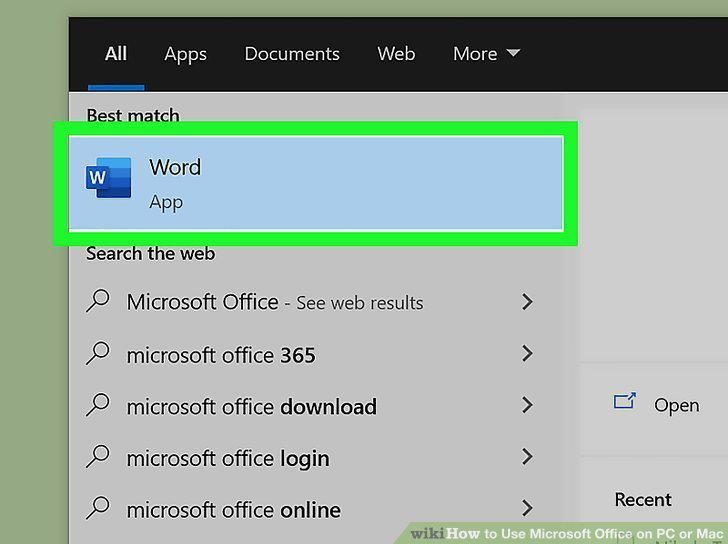Select the microsoft office 365 suggestion

tap(316, 354)
